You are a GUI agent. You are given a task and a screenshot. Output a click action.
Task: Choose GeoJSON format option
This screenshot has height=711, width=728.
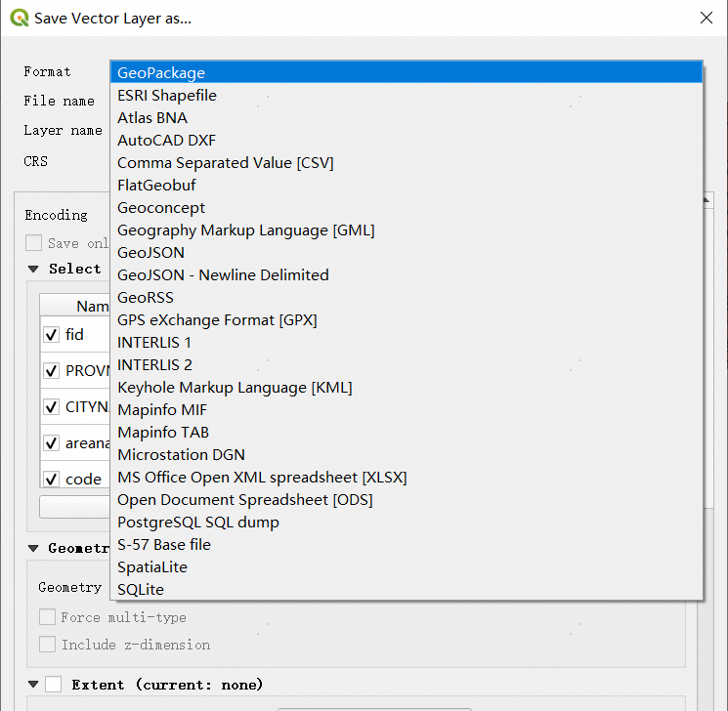[x=150, y=253]
